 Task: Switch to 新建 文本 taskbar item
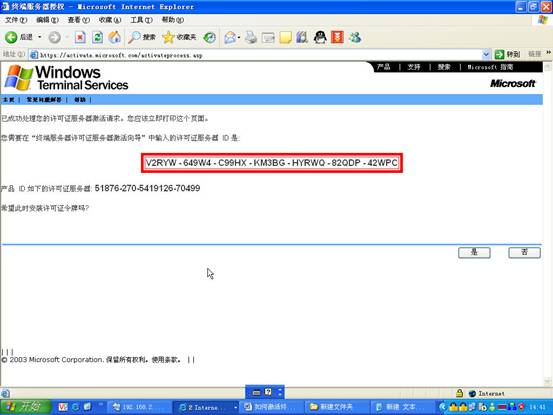pyautogui.click(x=402, y=407)
